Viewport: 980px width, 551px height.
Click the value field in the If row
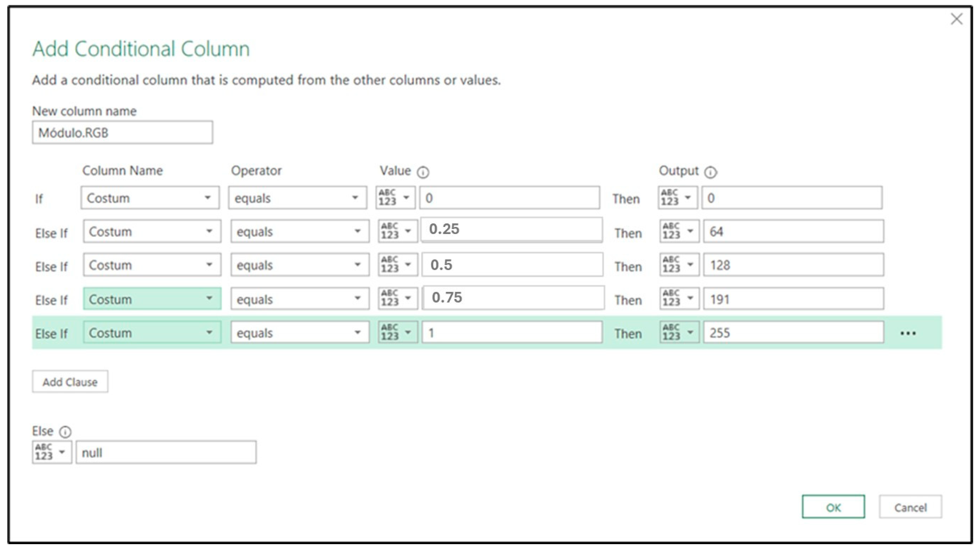point(509,198)
